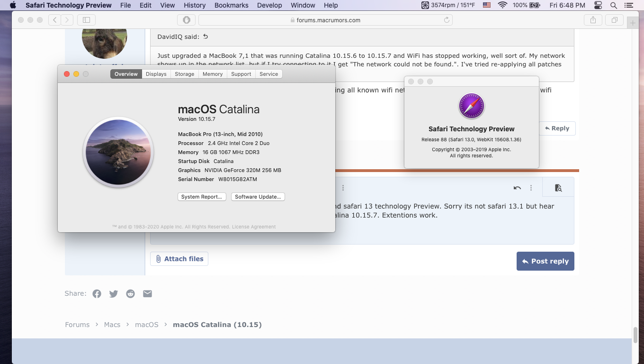
Task: Undo in the reply editor toolbar
Action: click(x=517, y=188)
